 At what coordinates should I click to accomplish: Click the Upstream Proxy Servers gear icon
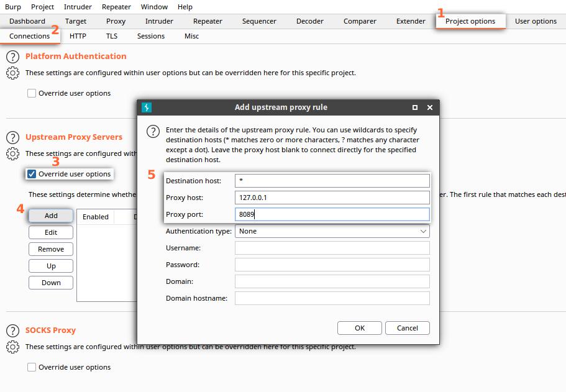[x=12, y=154]
